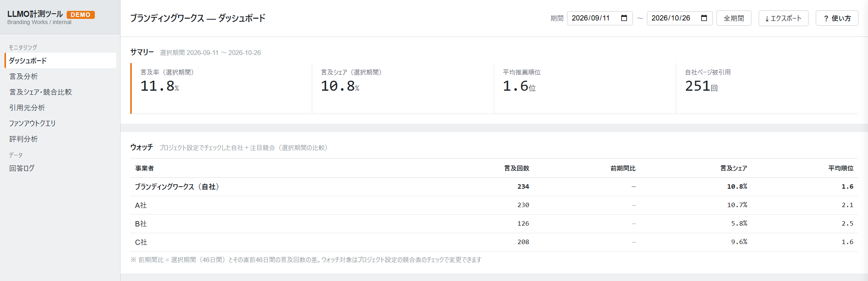Click B社's share value 5.8%
868x281 pixels.
739,224
